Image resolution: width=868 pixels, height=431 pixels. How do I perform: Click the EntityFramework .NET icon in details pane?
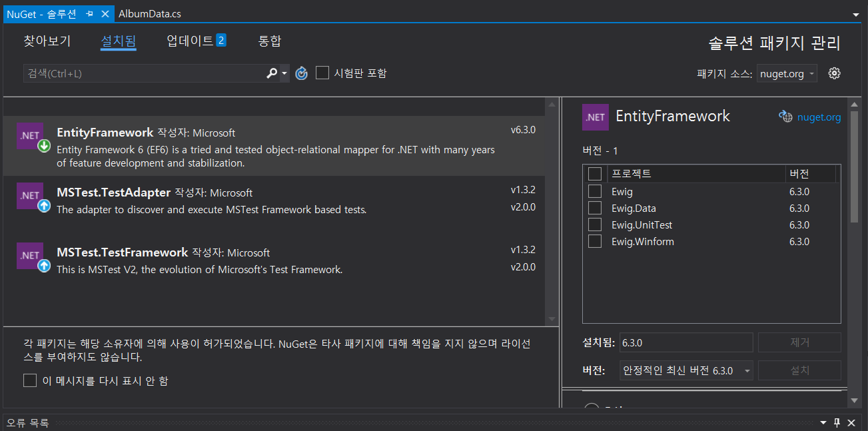[595, 117]
